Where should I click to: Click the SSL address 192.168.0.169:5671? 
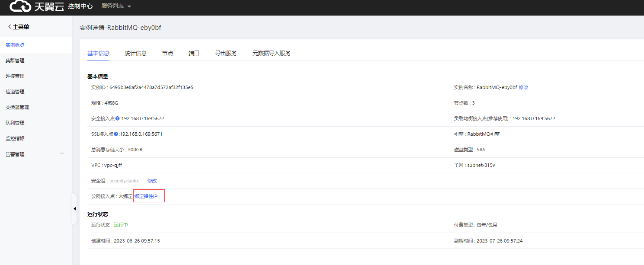[141, 134]
